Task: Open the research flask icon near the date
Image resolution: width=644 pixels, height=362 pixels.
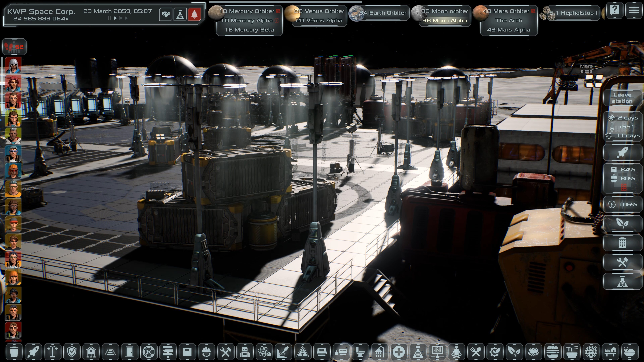Action: click(181, 14)
